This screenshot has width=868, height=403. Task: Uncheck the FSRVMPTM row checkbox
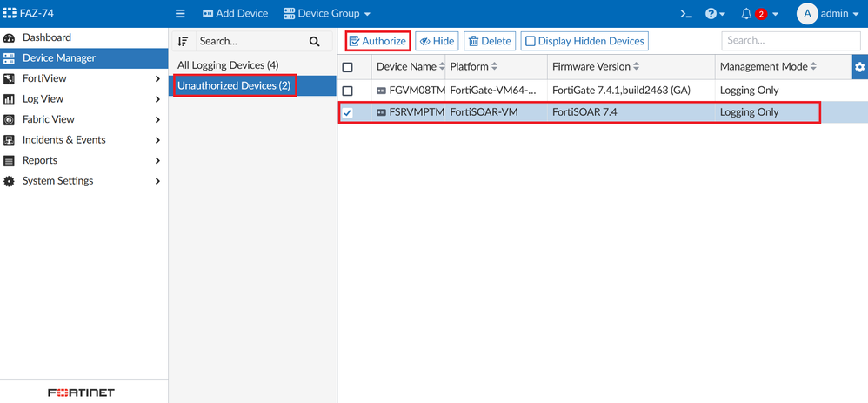click(348, 112)
